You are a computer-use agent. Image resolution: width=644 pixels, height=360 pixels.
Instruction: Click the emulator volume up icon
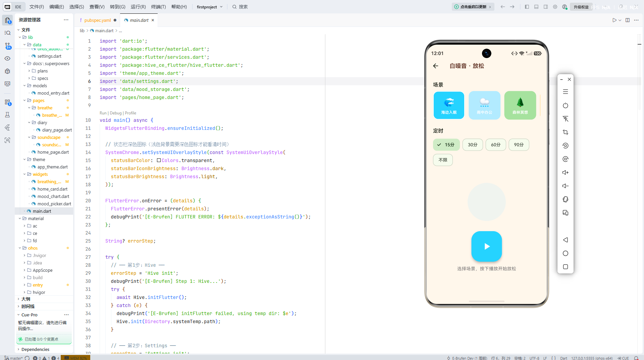566,172
